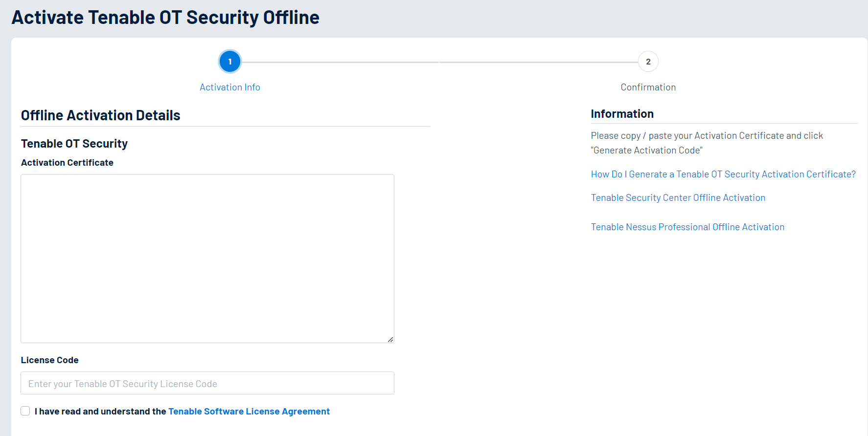Open Tenable Security Center Offline Activation link

point(678,197)
